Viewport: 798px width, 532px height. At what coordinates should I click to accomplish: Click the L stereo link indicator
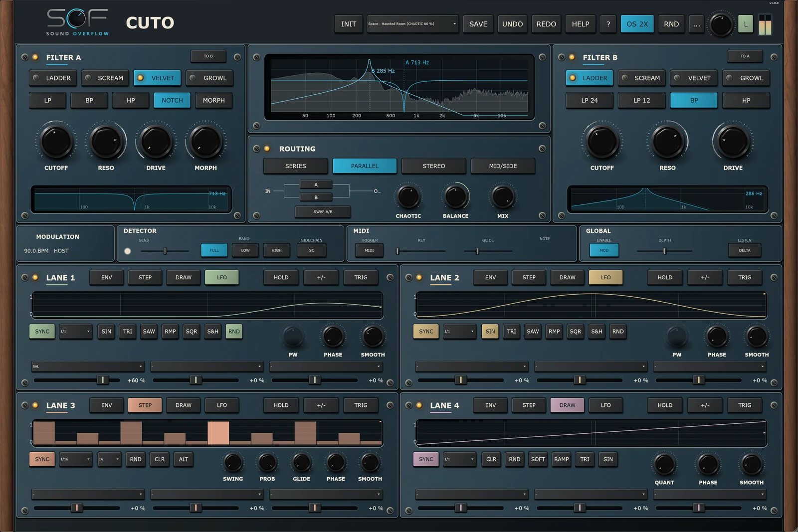746,24
